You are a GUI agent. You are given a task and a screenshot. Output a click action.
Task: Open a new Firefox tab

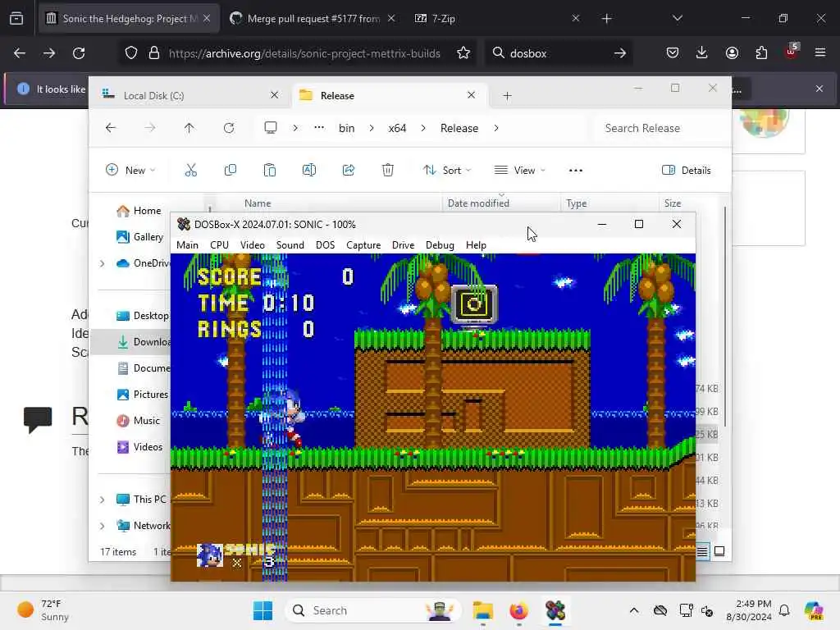(606, 18)
